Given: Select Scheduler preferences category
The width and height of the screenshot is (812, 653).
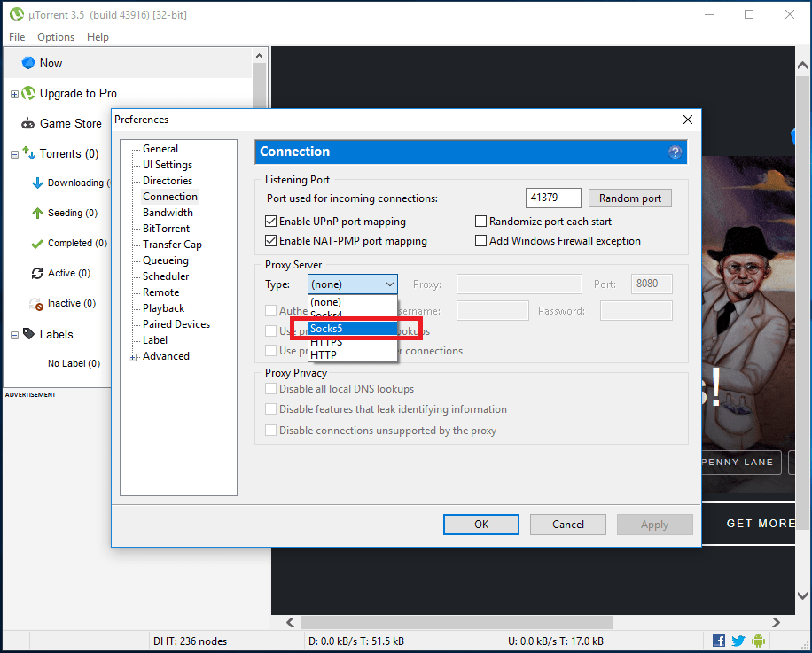Looking at the screenshot, I should (x=166, y=276).
